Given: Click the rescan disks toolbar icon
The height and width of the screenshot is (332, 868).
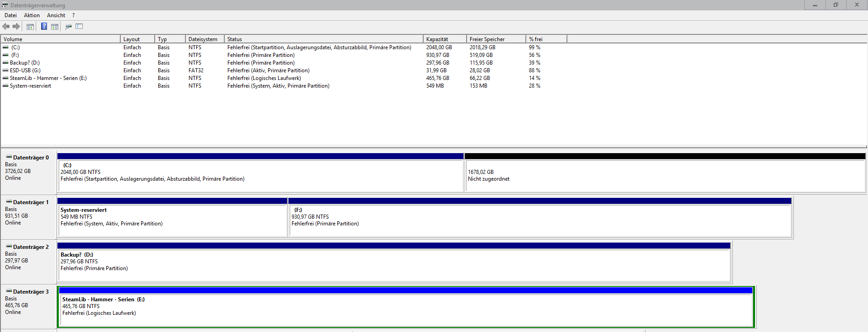Looking at the screenshot, I should [68, 27].
